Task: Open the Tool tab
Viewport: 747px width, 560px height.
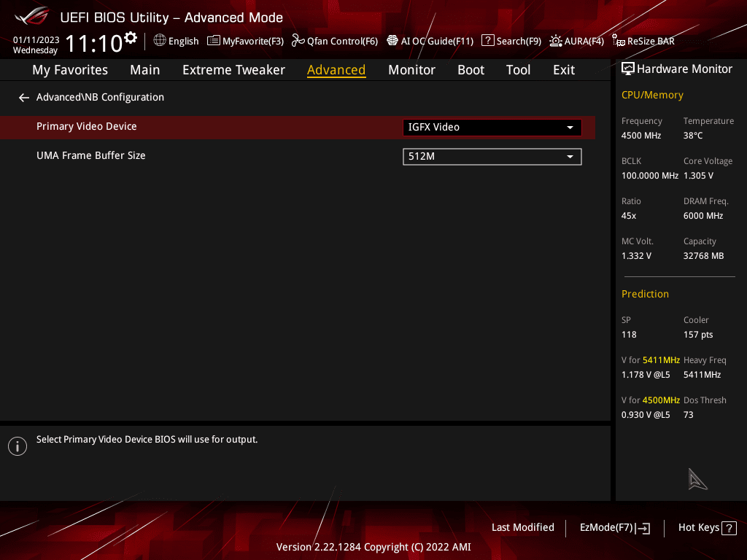Action: (x=518, y=70)
